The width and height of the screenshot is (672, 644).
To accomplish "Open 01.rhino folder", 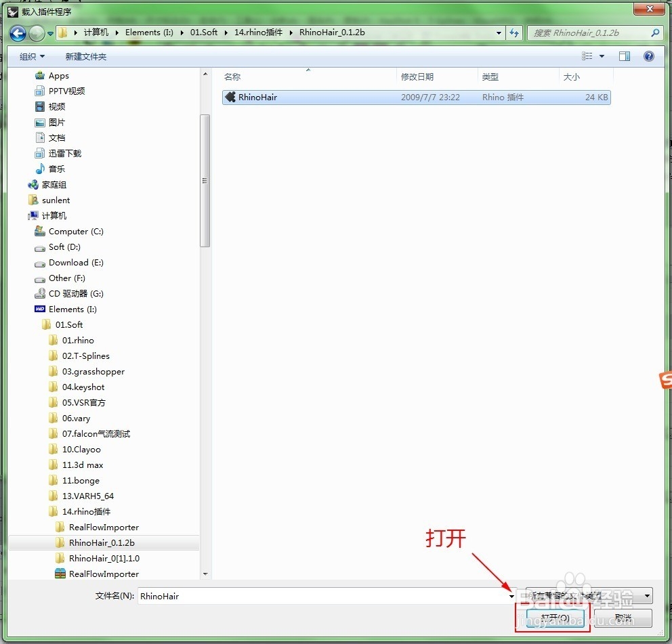I will [78, 340].
